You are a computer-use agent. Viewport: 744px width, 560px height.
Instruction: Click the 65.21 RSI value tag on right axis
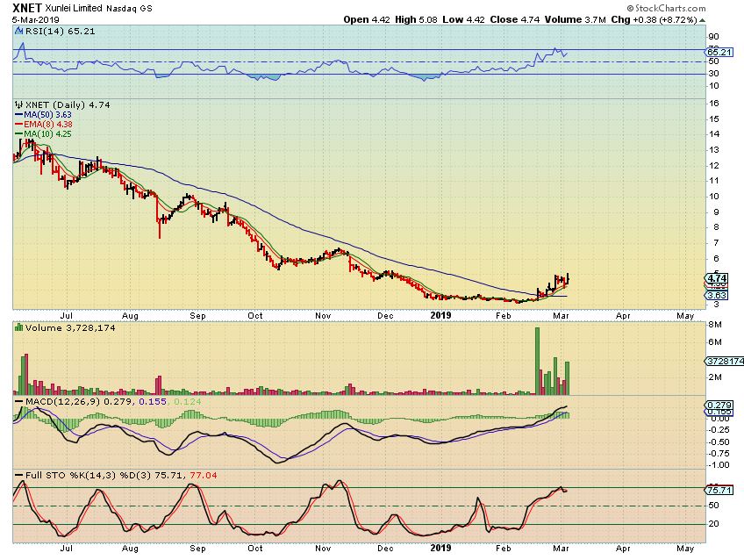(x=719, y=52)
